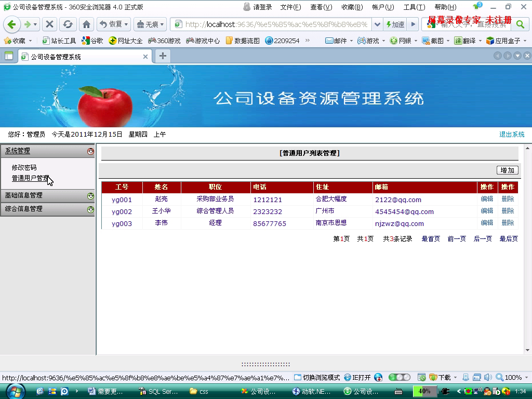Open the 360游戏 bookmark
The image size is (532, 399).
coord(164,41)
